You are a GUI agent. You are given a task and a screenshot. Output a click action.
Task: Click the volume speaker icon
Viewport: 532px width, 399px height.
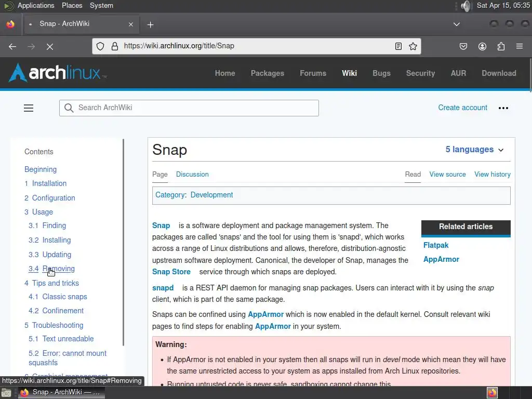click(x=467, y=6)
